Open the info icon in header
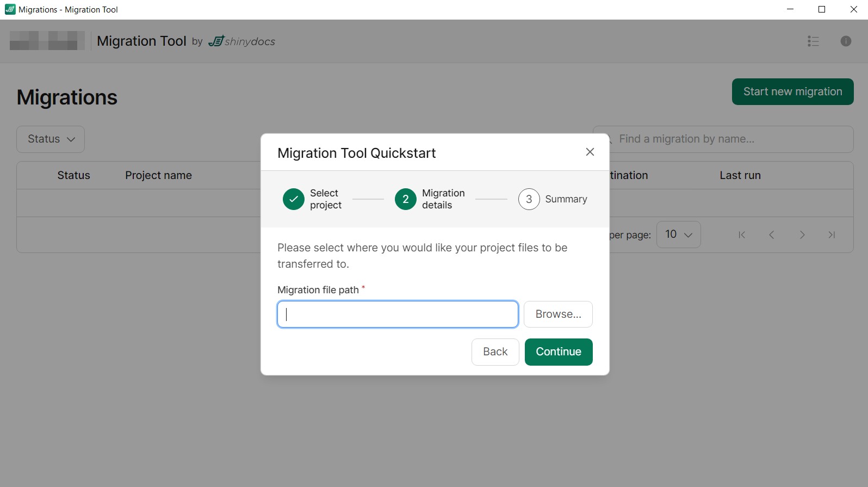The height and width of the screenshot is (487, 868). 846,41
